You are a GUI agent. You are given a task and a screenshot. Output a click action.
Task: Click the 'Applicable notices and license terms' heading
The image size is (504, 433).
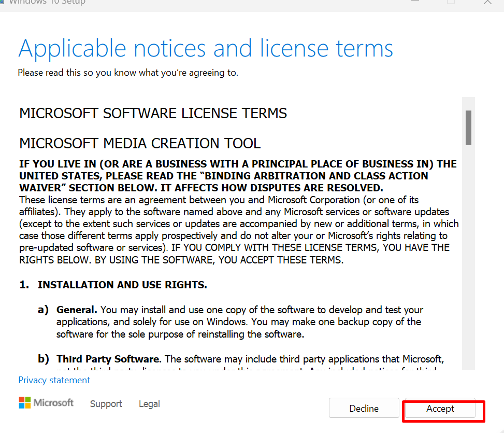point(206,49)
